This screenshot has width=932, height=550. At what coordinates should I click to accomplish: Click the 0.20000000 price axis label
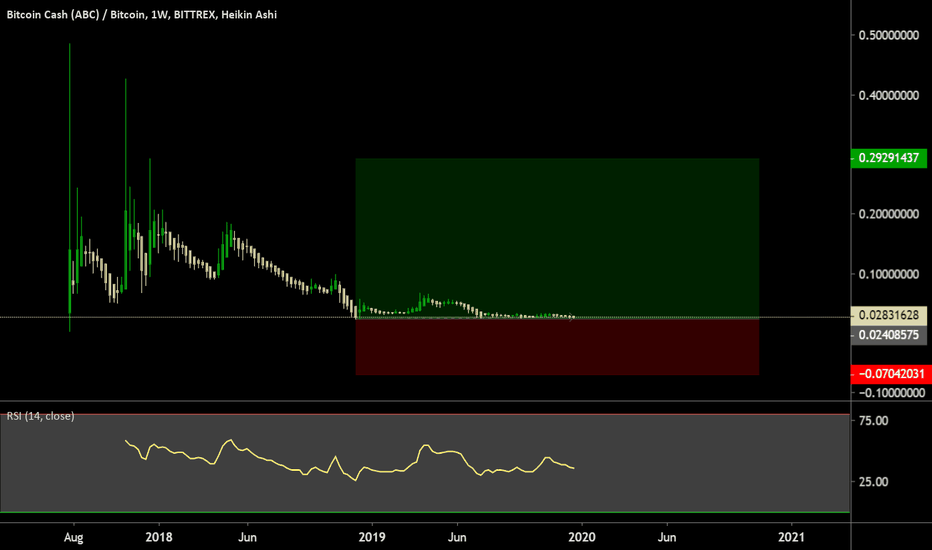[889, 214]
